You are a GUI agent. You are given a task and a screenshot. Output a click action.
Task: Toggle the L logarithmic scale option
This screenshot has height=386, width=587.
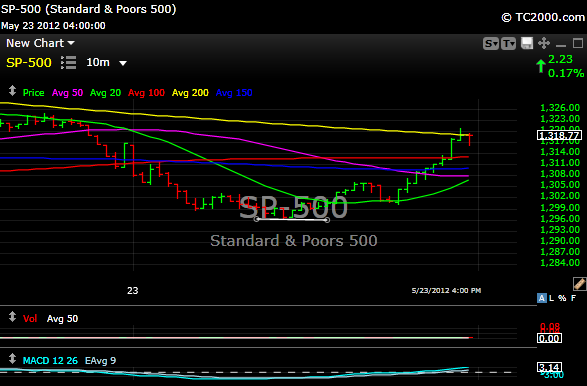pos(551,298)
